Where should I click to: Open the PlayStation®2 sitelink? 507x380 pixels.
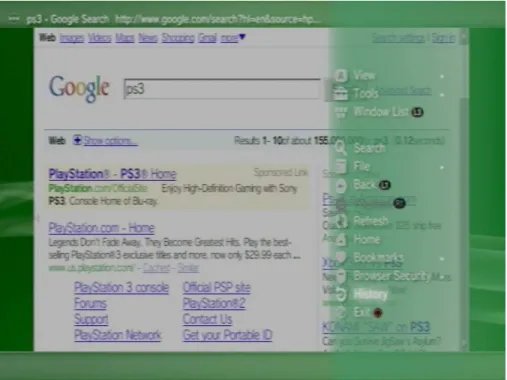click(214, 303)
